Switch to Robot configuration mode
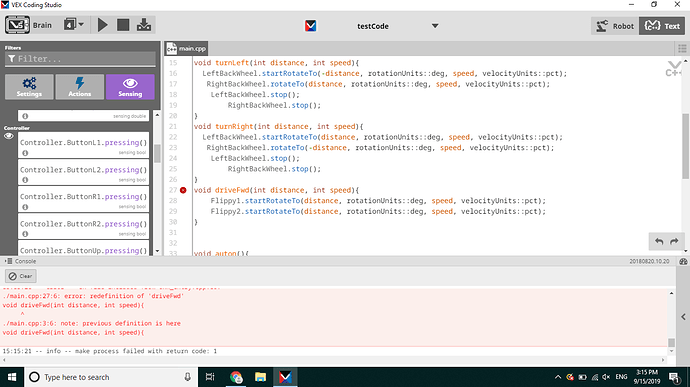Image resolution: width=690 pixels, height=387 pixels. coord(615,26)
